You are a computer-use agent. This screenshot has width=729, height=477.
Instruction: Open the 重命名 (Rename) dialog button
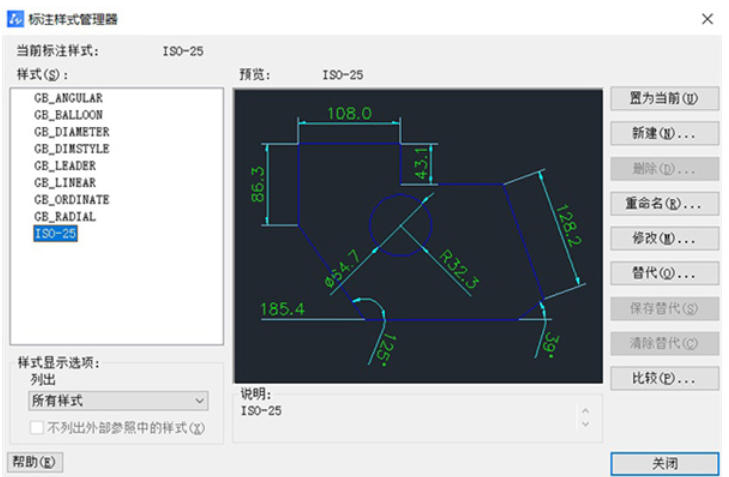(664, 203)
